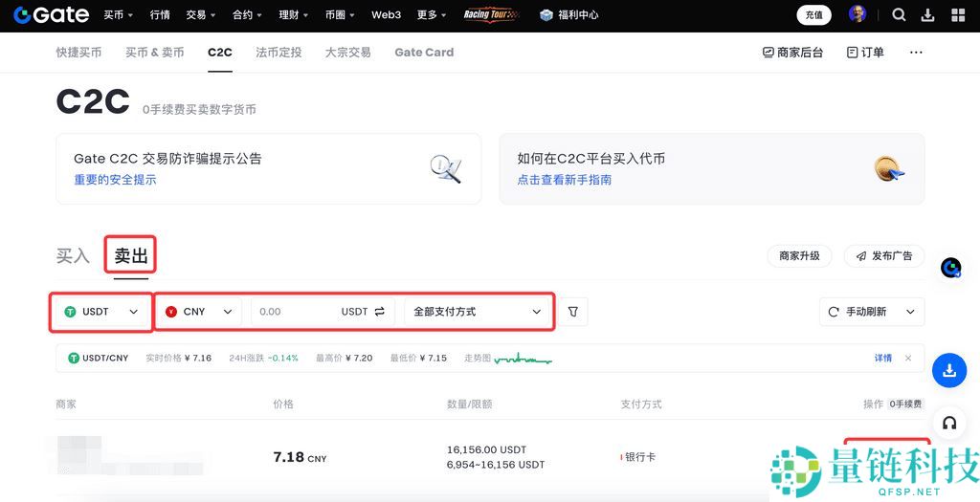Select the C2C tab
The height and width of the screenshot is (502, 980).
pos(220,53)
